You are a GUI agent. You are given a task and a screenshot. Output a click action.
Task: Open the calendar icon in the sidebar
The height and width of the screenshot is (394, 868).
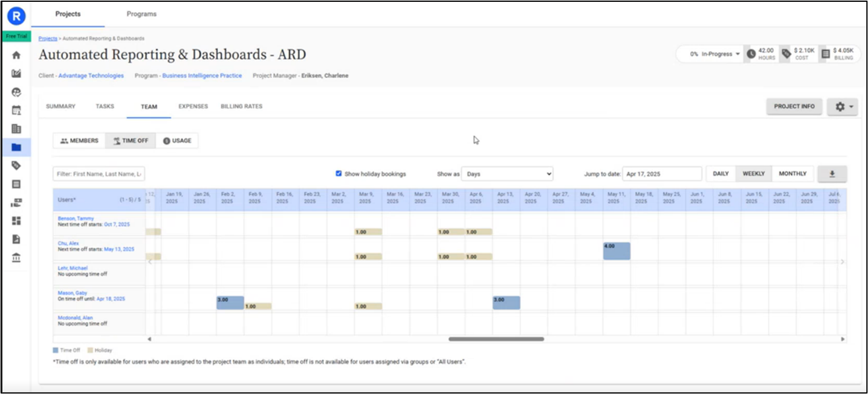click(x=16, y=111)
